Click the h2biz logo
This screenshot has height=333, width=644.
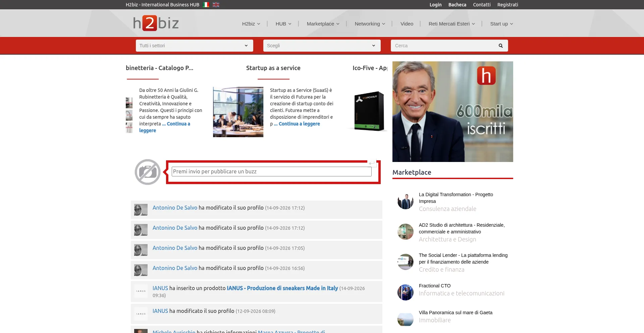pos(156,23)
